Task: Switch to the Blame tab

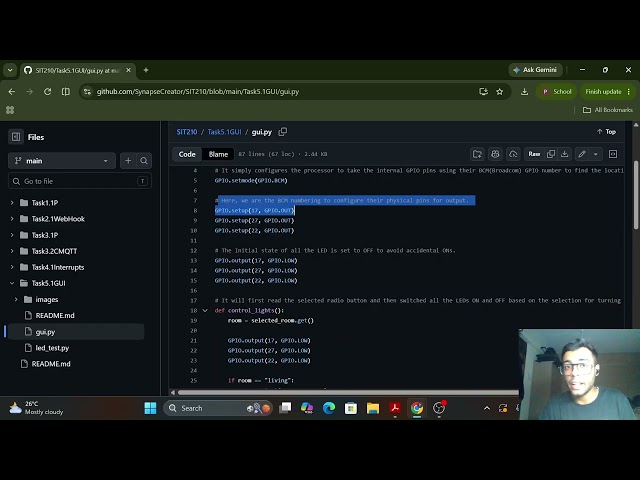Action: [218, 154]
